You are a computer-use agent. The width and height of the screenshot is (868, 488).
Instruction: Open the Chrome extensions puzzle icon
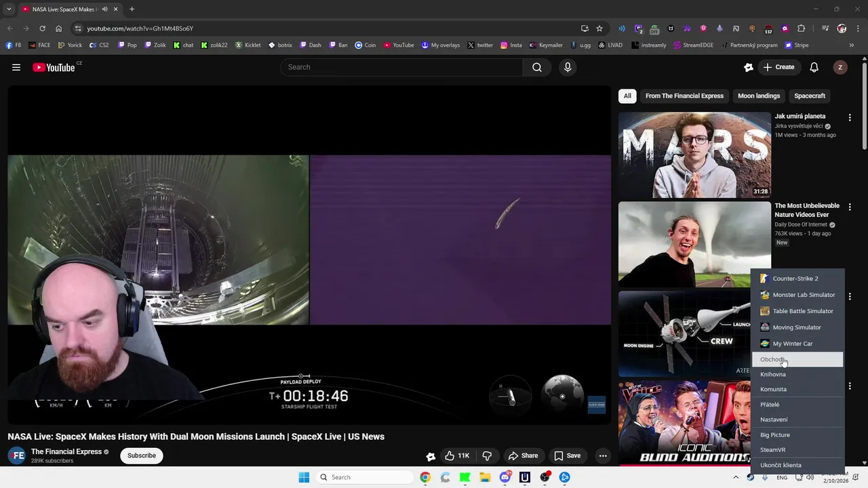click(x=802, y=28)
